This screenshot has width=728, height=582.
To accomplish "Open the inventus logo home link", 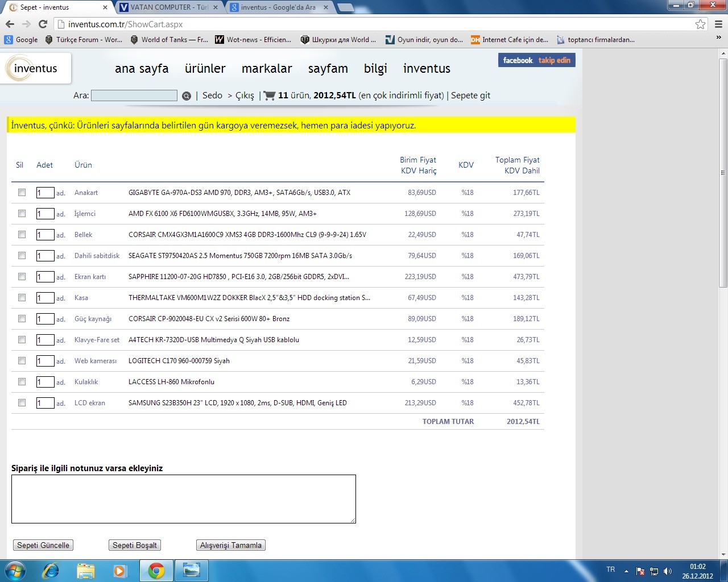I will click(x=35, y=68).
